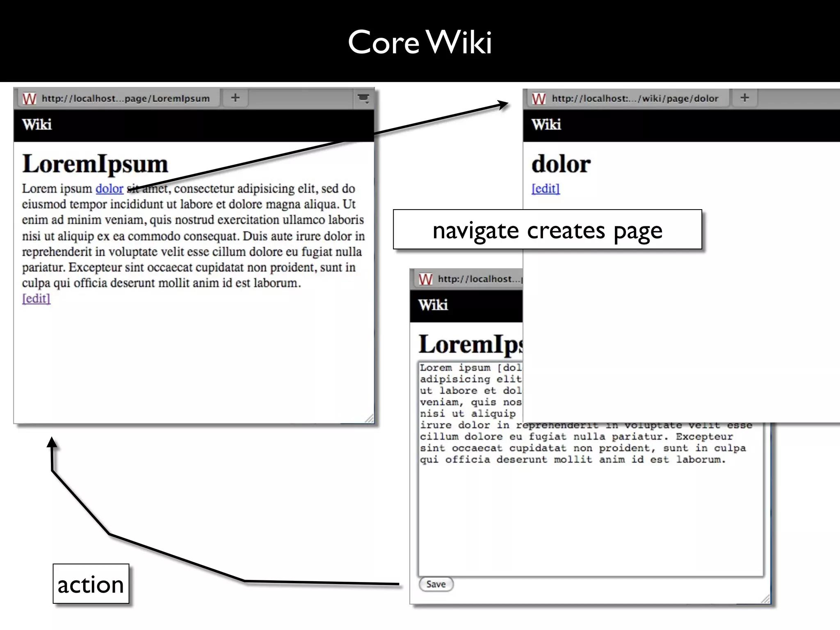840x630 pixels.
Task: Click the W favicon on the LoremIpsum tab
Action: pos(29,99)
